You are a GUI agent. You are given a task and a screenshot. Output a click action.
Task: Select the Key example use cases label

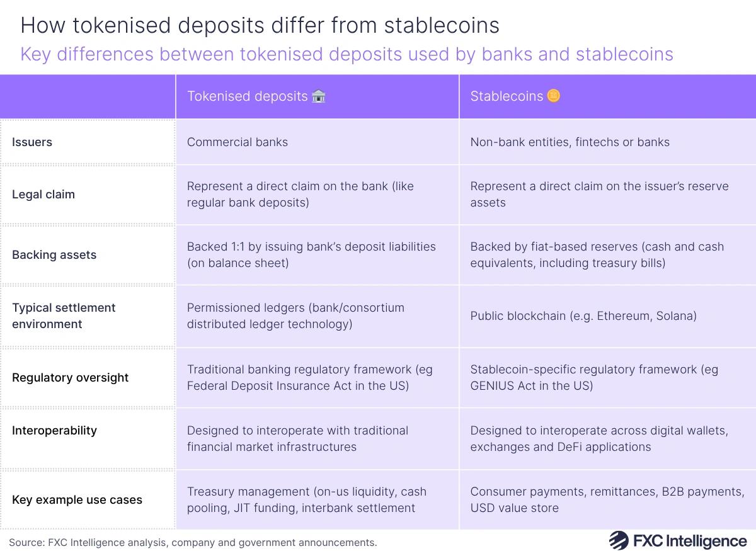coord(77,500)
